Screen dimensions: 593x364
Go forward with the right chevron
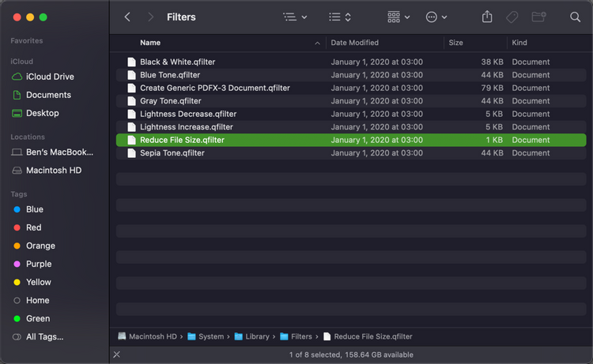[x=150, y=17]
